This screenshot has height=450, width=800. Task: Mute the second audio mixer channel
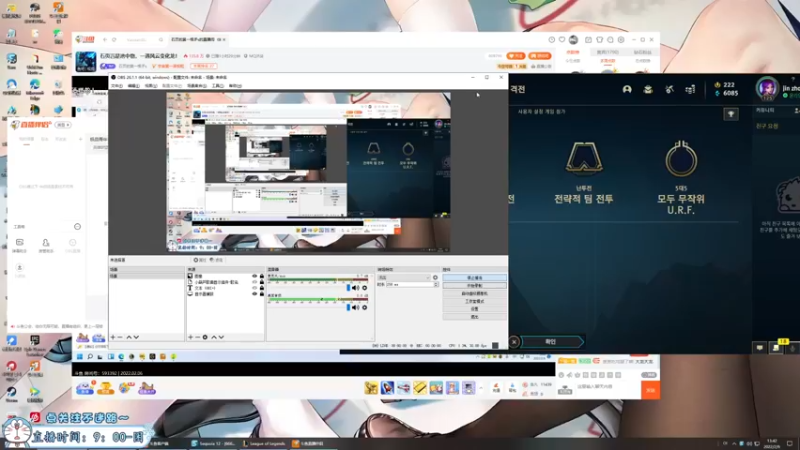pyautogui.click(x=356, y=308)
